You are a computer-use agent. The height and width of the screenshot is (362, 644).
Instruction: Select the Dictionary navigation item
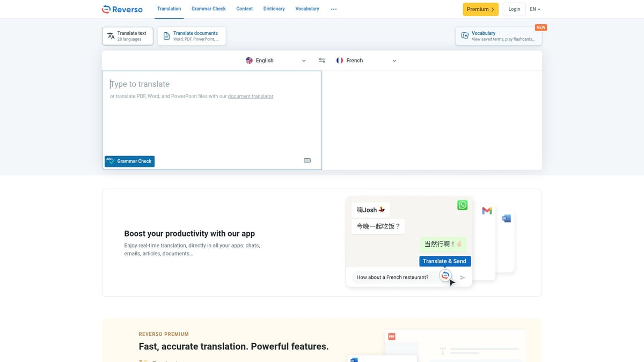[x=274, y=9]
